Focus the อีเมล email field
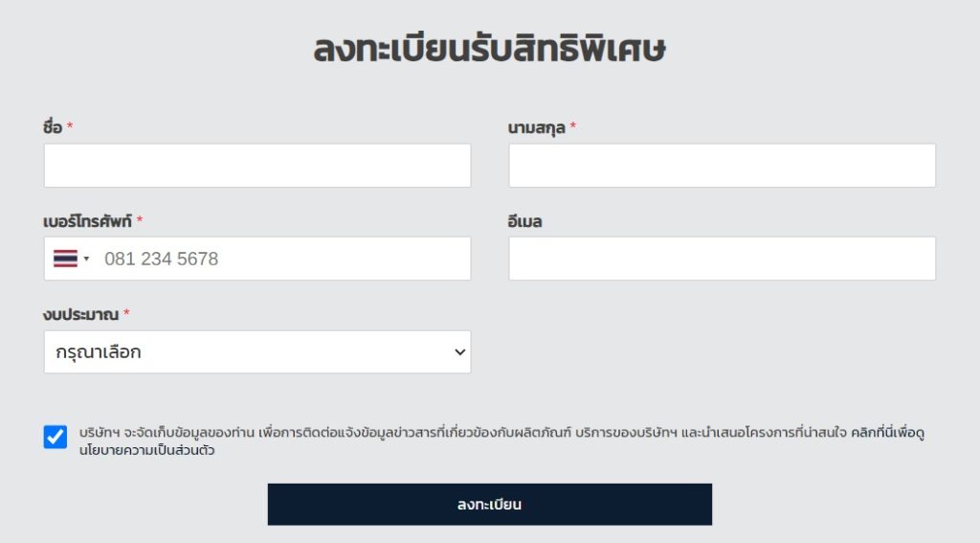 (x=722, y=259)
